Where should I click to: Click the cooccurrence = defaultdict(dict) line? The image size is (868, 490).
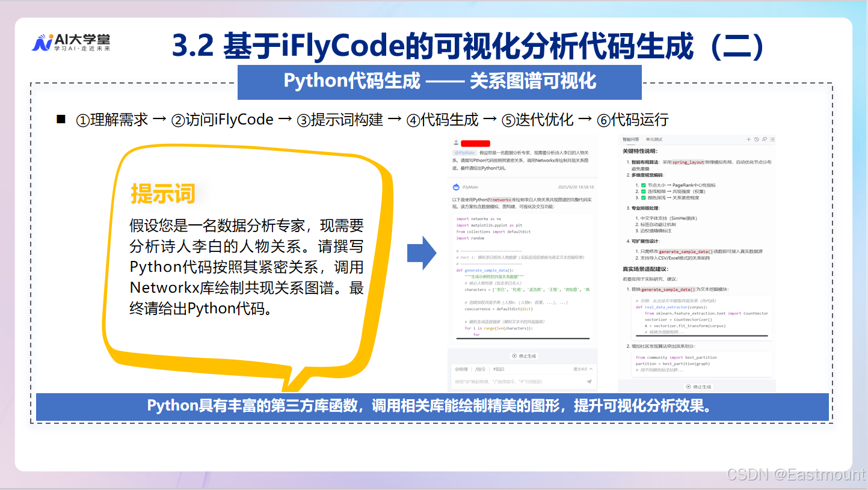coord(499,310)
